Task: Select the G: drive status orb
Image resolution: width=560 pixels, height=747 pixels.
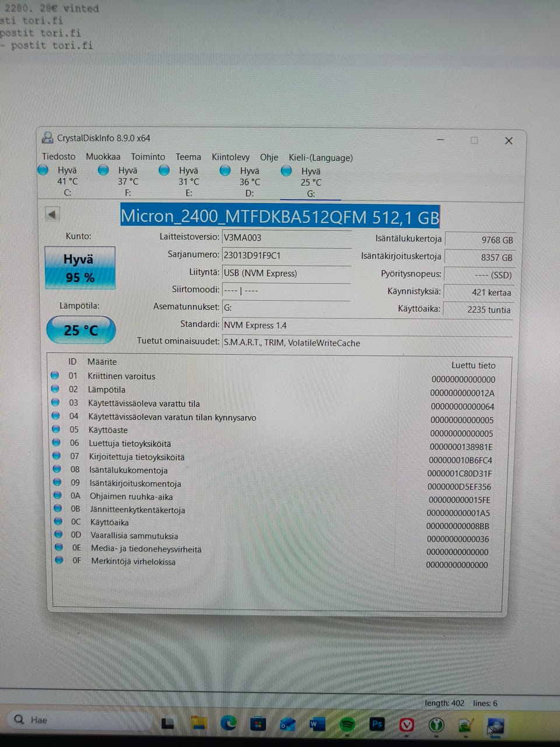Action: [286, 171]
